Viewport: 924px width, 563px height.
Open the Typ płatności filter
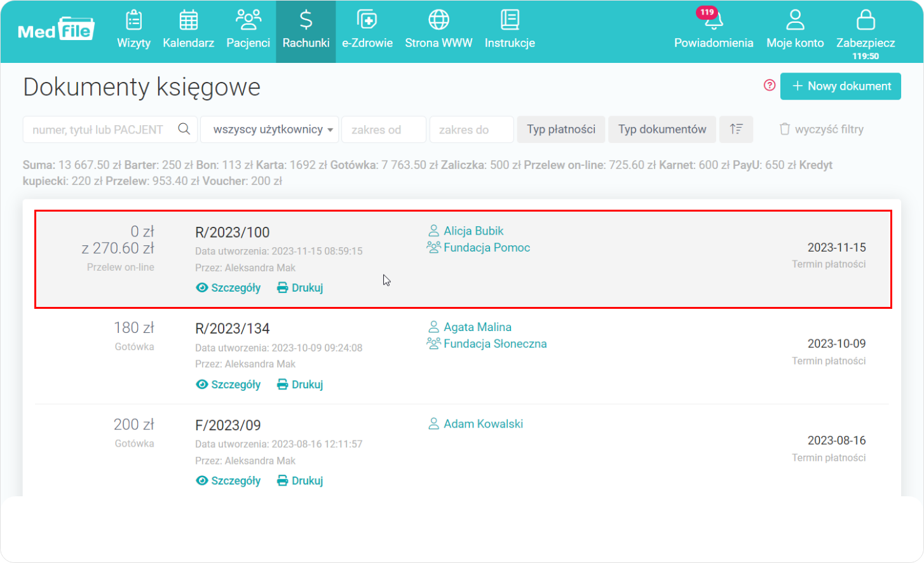pyautogui.click(x=561, y=130)
